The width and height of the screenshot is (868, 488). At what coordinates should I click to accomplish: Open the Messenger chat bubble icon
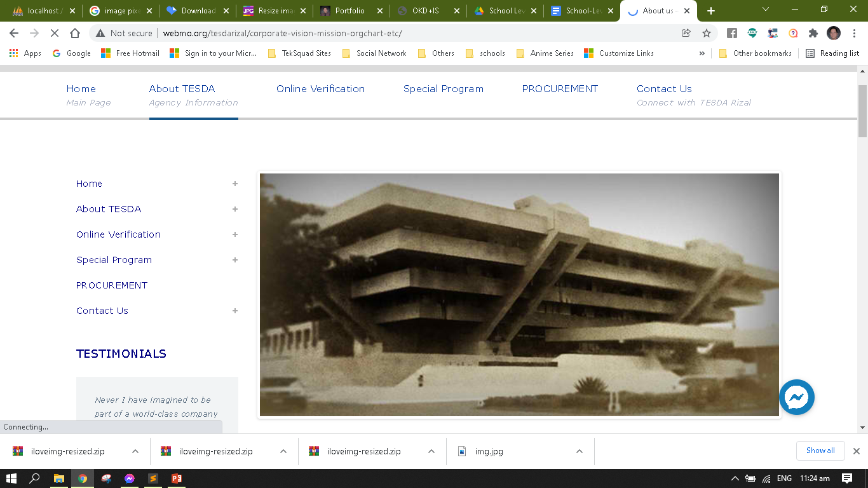(796, 397)
